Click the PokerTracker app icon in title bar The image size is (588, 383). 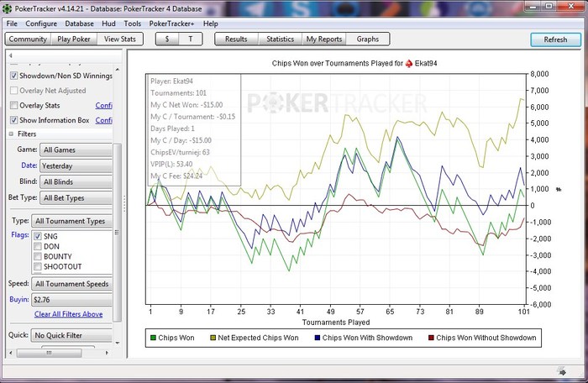tap(7, 8)
